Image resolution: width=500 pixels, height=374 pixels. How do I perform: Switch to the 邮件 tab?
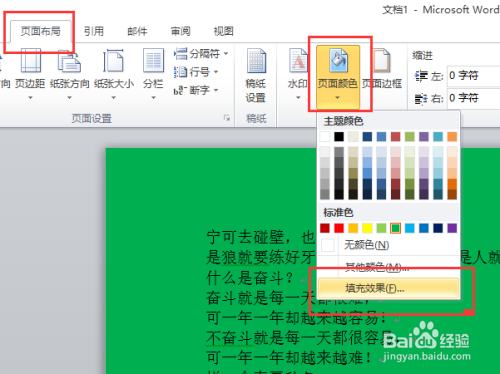click(x=137, y=31)
